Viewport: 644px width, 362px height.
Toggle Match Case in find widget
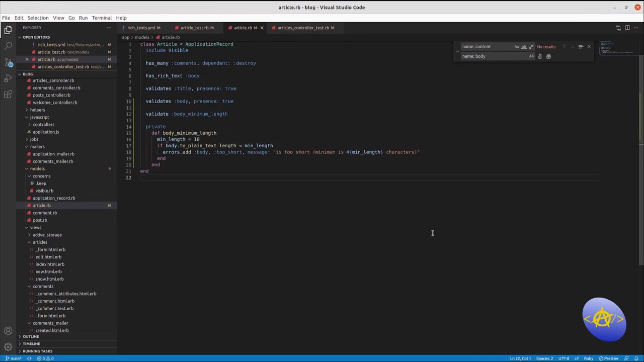[x=516, y=47]
